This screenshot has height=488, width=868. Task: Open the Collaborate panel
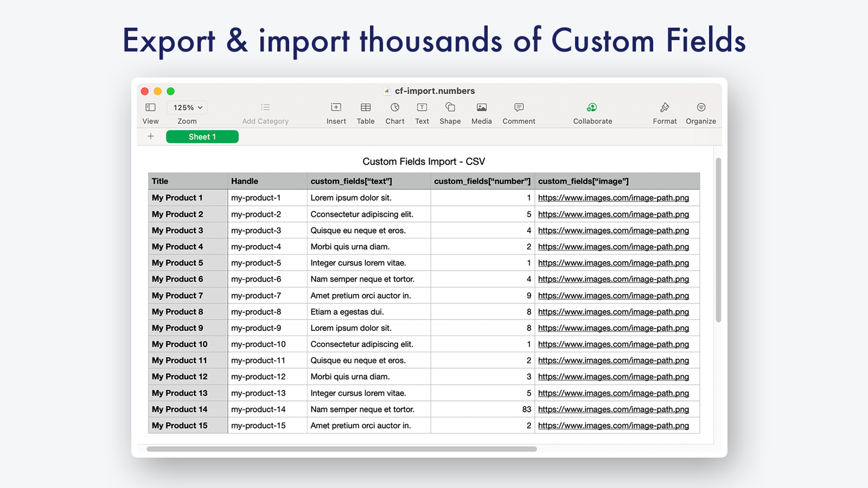pos(592,112)
